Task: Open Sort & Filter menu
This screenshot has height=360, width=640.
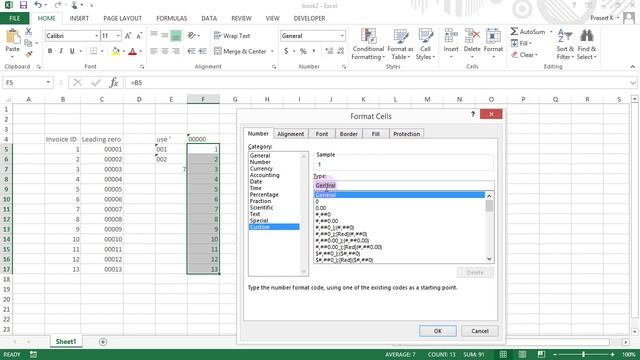Action: (x=565, y=44)
